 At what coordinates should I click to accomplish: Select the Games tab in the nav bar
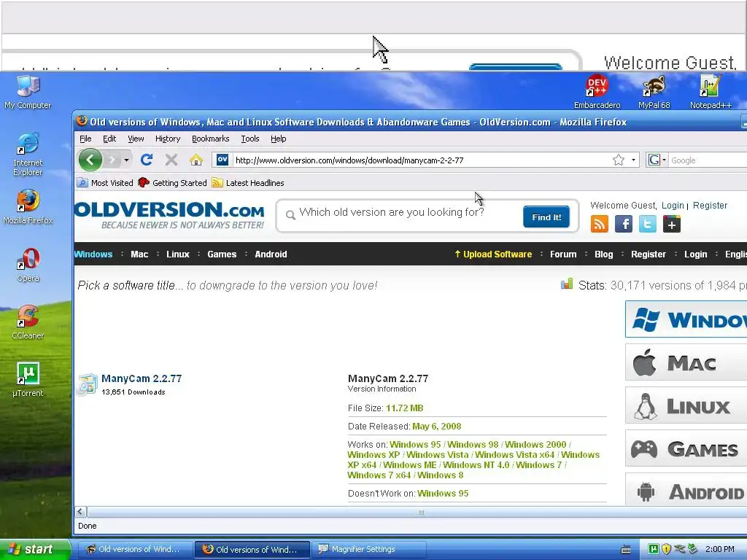point(222,254)
